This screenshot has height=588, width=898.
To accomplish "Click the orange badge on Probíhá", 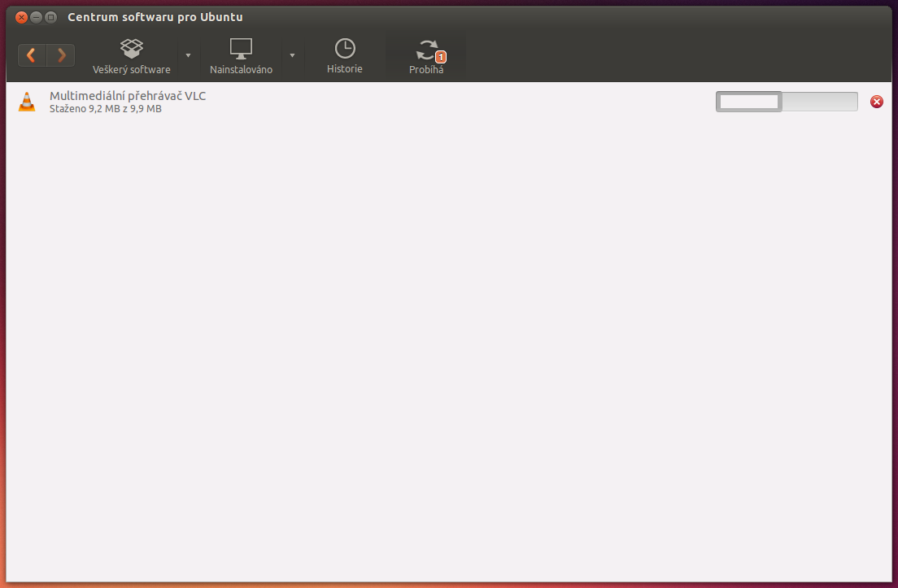I will [x=441, y=57].
